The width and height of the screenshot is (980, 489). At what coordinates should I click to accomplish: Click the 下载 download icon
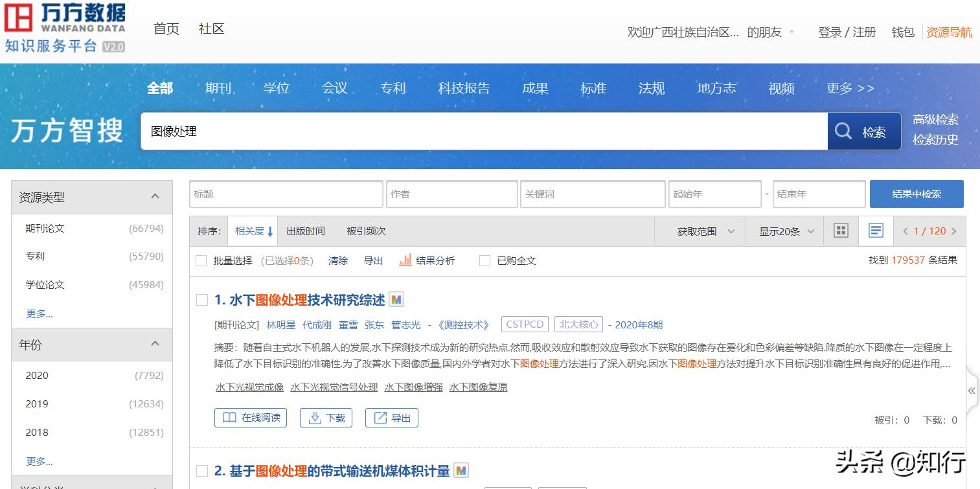pos(313,417)
